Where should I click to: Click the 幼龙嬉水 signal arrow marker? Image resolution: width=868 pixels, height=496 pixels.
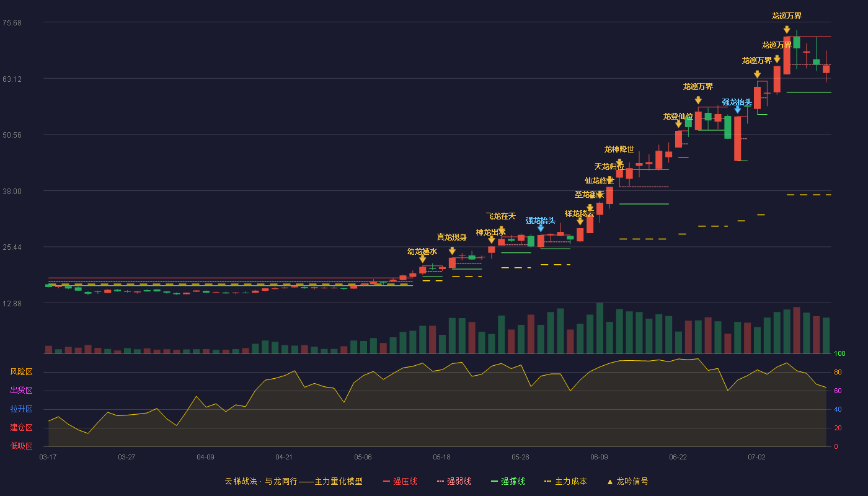pos(422,259)
